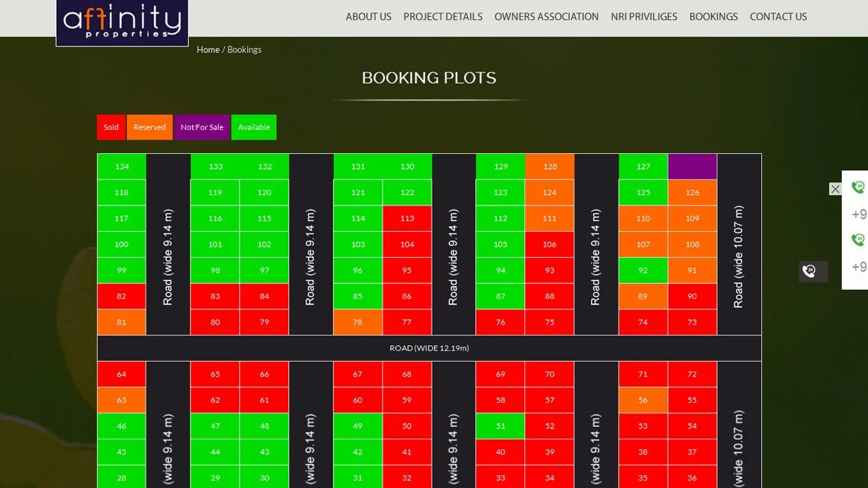This screenshot has height=488, width=868.
Task: Click the Affinity Properties logo
Action: (x=122, y=22)
